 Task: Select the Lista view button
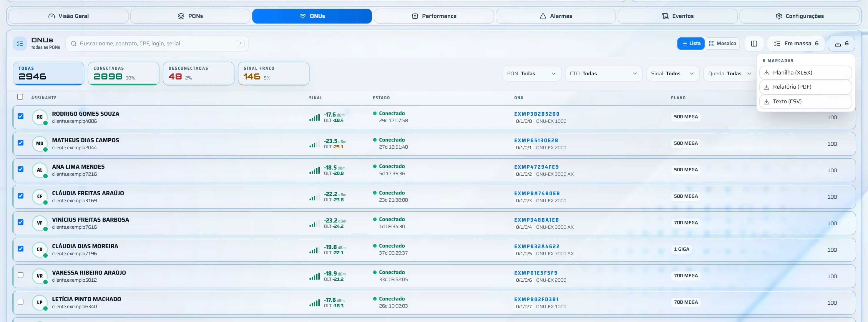[691, 44]
